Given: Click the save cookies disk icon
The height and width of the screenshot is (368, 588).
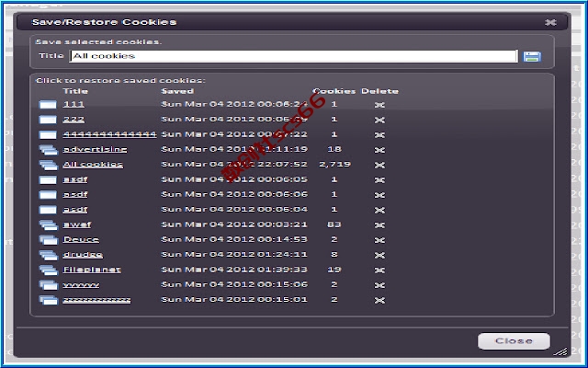Looking at the screenshot, I should 532,57.
